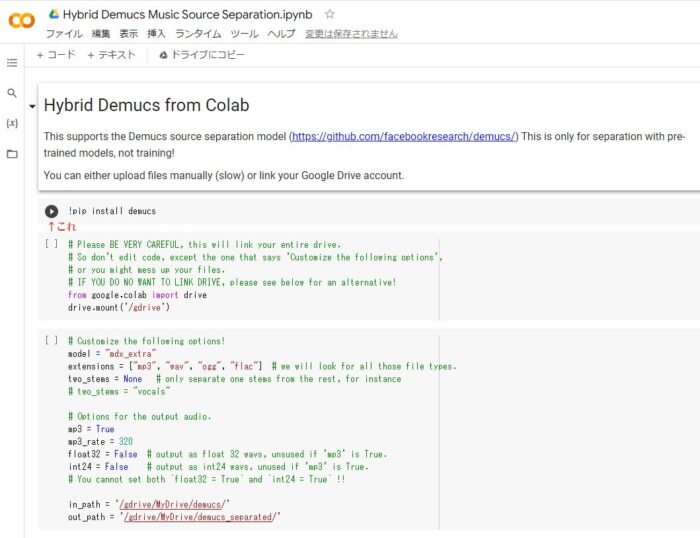Click the mp3 = True line
The height and width of the screenshot is (538, 700).
pyautogui.click(x=91, y=429)
